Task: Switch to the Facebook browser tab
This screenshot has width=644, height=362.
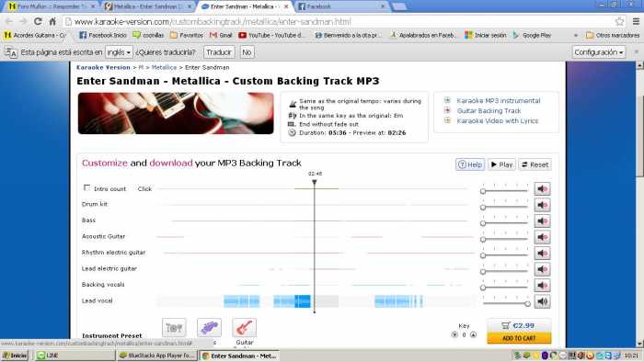Action: 341,6
